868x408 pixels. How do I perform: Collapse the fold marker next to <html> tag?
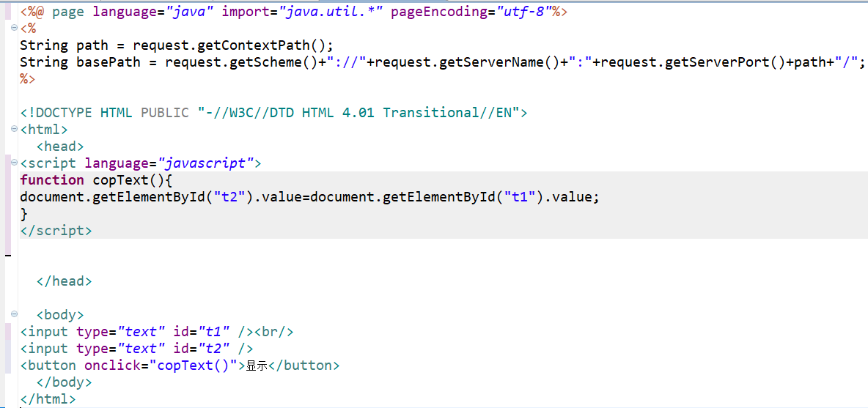pyautogui.click(x=14, y=130)
